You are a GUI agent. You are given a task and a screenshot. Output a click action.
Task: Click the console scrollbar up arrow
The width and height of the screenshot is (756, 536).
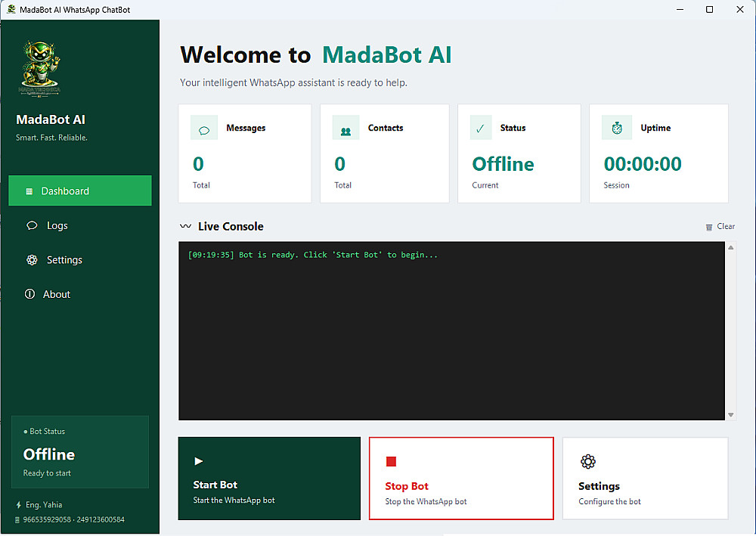pos(731,247)
